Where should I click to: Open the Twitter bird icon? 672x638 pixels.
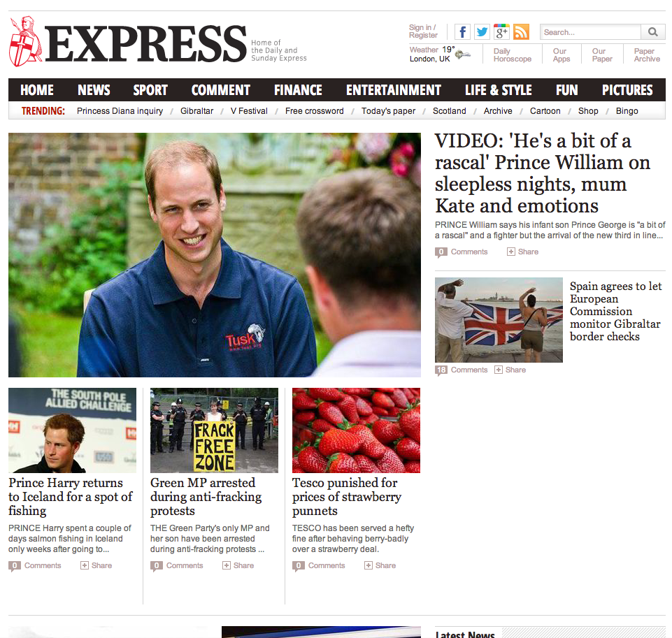pos(482,32)
